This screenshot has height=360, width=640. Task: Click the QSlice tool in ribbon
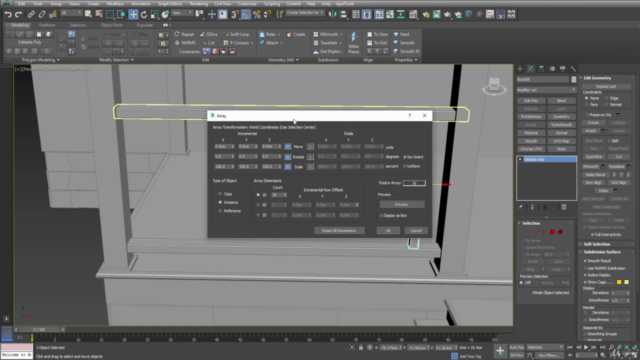pos(209,34)
